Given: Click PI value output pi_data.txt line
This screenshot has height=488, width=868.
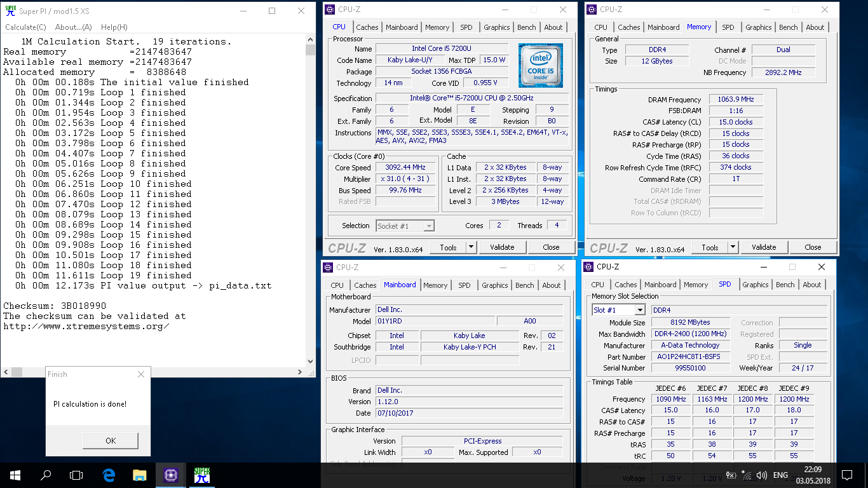Looking at the screenshot, I should point(143,285).
